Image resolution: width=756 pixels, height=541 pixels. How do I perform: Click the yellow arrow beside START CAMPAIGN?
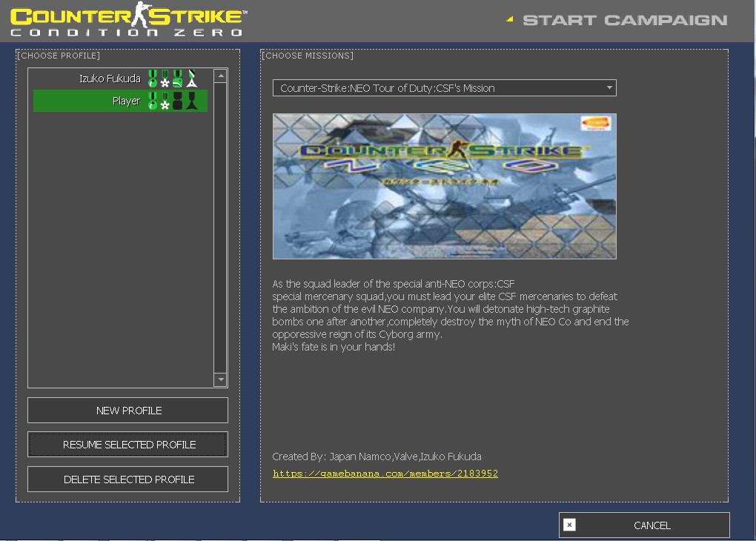click(509, 20)
